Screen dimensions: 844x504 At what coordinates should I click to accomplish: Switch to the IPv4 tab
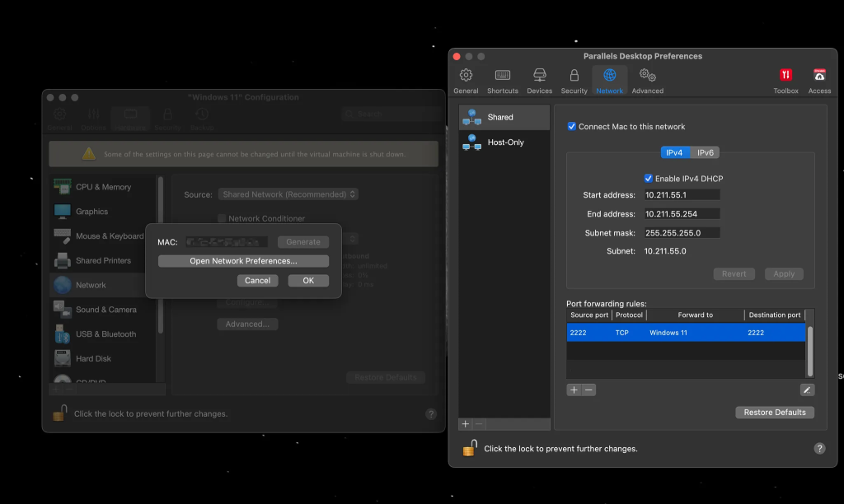tap(674, 152)
